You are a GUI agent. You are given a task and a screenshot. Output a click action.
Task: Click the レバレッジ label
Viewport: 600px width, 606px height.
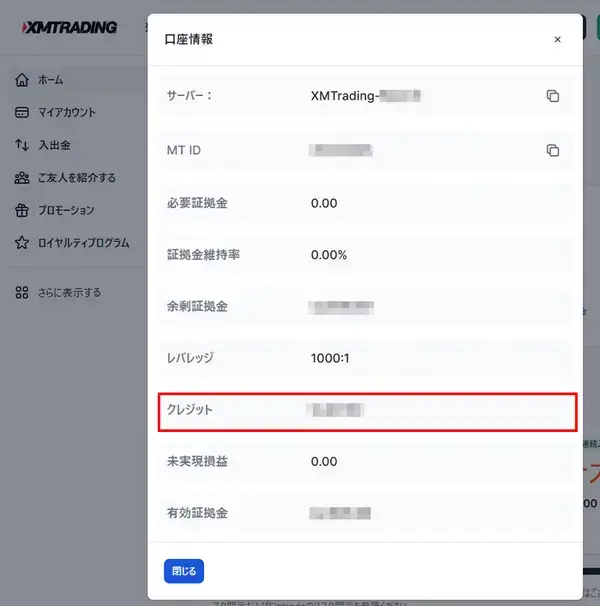190,358
